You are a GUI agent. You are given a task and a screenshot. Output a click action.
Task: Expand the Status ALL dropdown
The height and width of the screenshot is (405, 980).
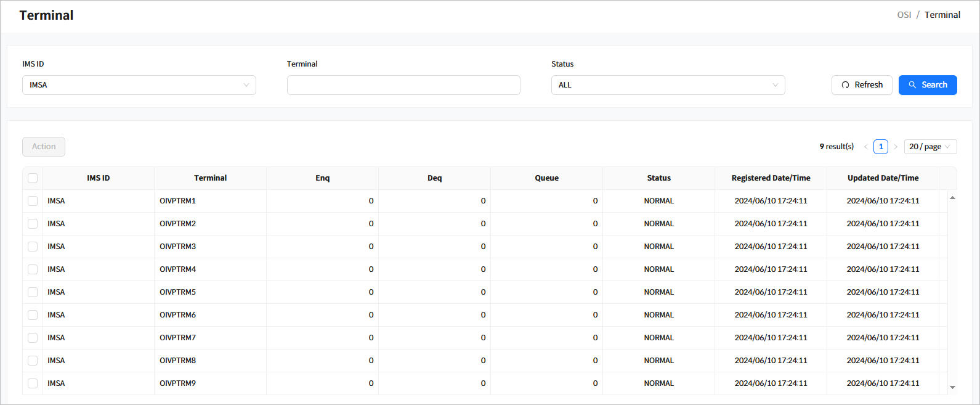tap(668, 85)
